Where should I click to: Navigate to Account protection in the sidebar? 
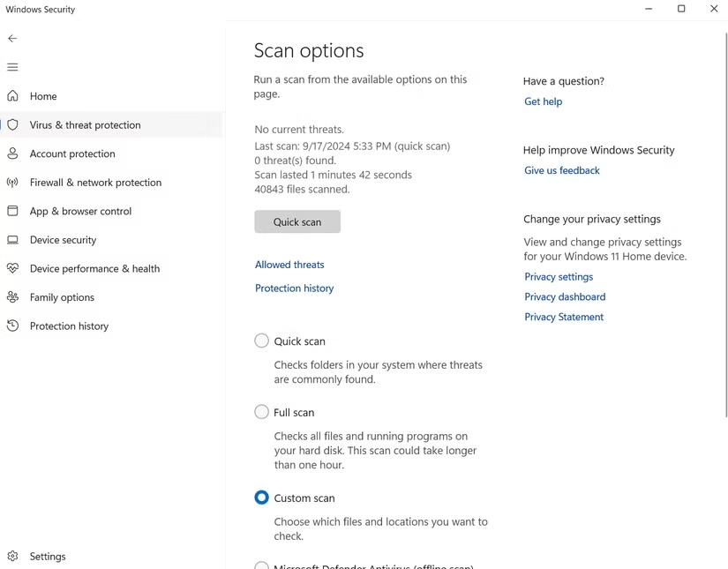[13, 153]
